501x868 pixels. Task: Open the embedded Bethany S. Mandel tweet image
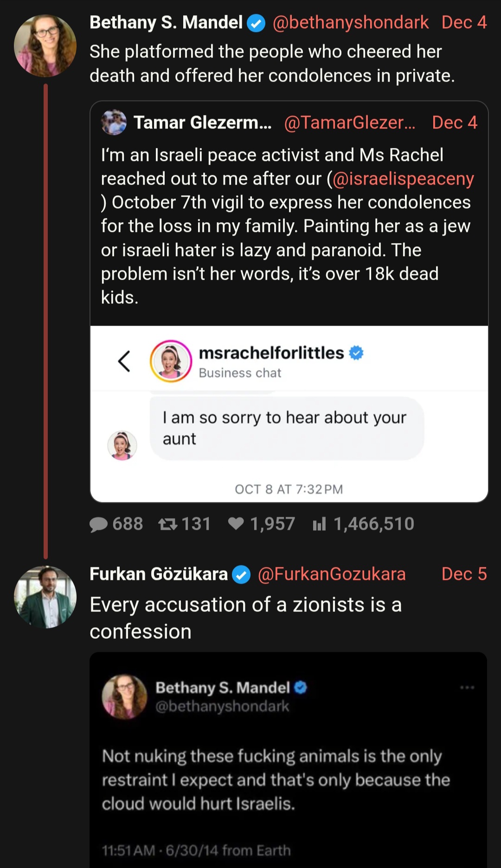(x=288, y=760)
